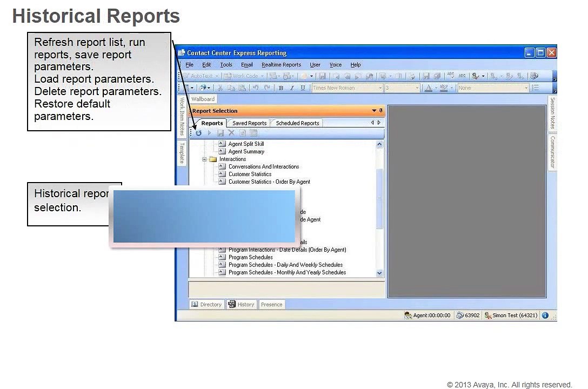Click the Redo arrow icon
This screenshot has height=389, width=588.
(x=267, y=88)
